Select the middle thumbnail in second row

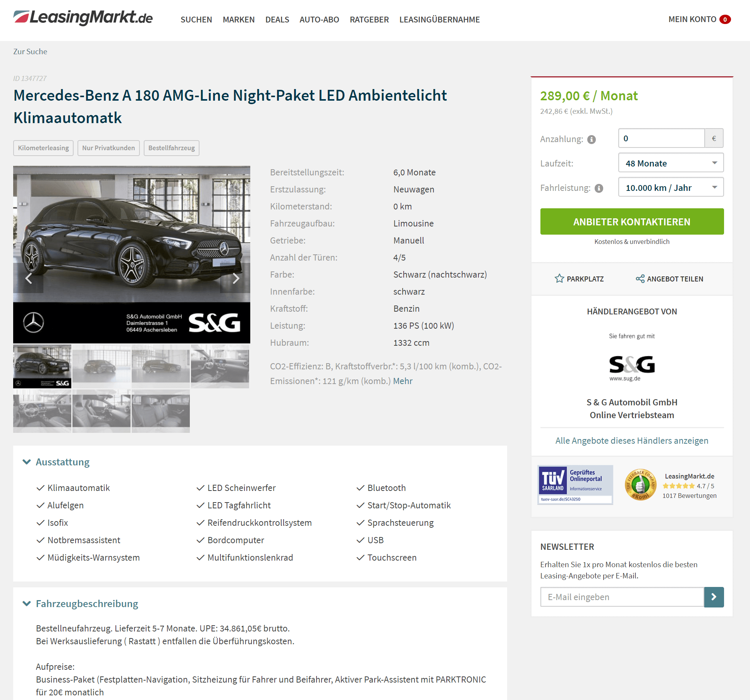pos(101,411)
